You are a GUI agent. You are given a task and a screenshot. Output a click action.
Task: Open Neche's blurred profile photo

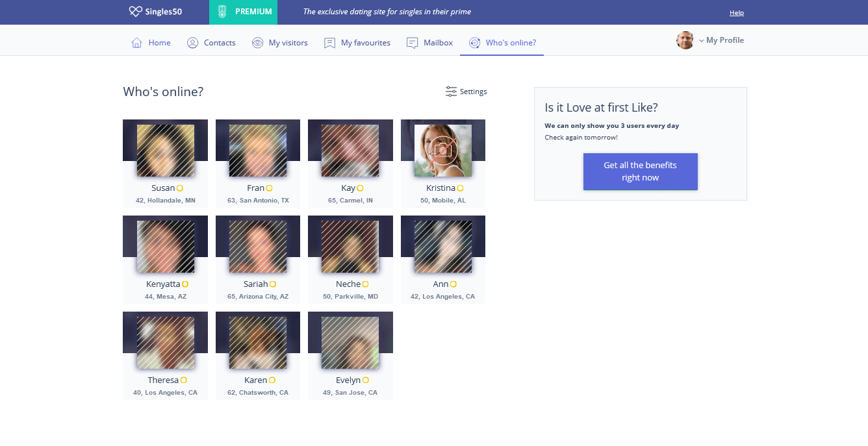pyautogui.click(x=350, y=247)
